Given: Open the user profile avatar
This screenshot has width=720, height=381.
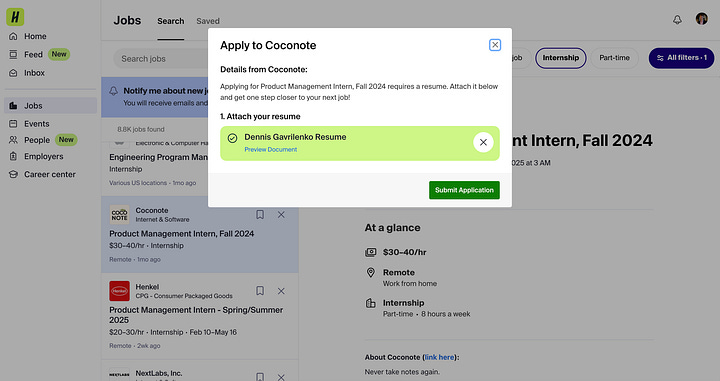Looking at the screenshot, I should [701, 19].
